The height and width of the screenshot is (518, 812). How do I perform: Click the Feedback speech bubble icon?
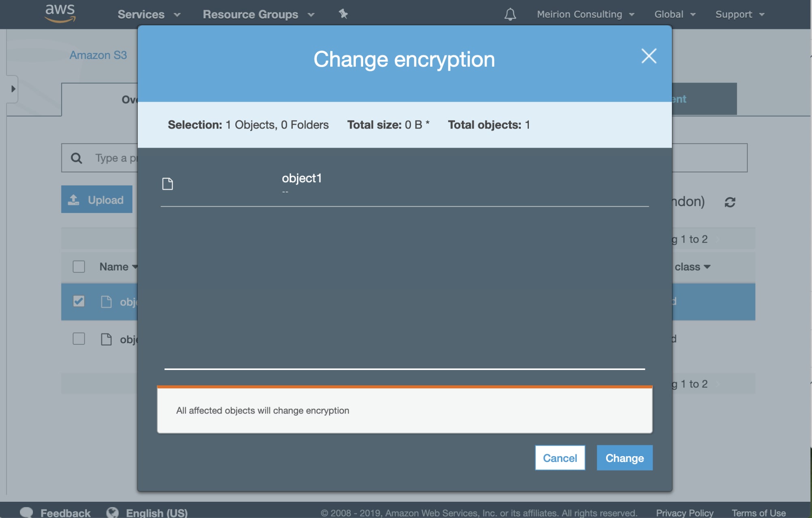(26, 512)
